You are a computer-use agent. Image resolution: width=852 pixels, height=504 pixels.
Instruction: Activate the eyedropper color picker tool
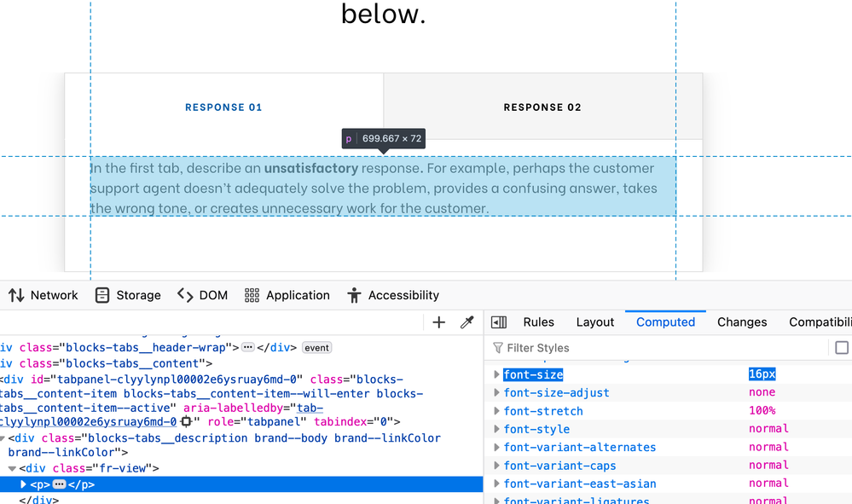pos(467,322)
